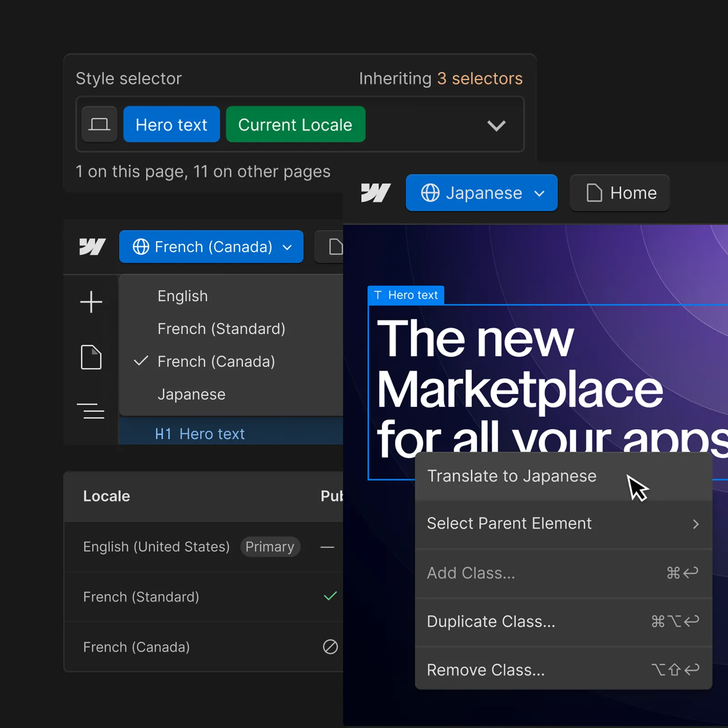Select the checkmark next to French (Canada)
Viewport: 728px width, 728px height.
pos(141,361)
